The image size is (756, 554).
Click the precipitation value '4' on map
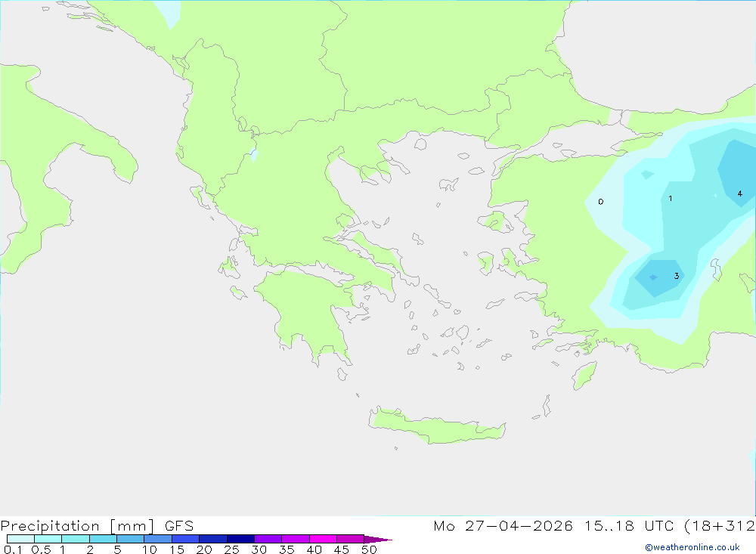tap(739, 193)
